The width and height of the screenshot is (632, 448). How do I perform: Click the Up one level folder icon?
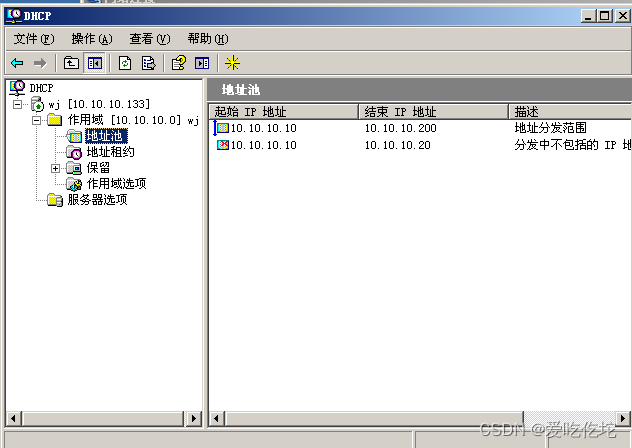tap(71, 63)
